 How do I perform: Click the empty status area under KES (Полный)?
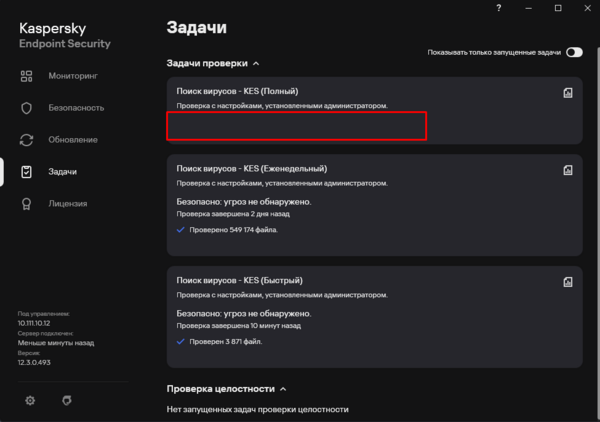pyautogui.click(x=296, y=126)
